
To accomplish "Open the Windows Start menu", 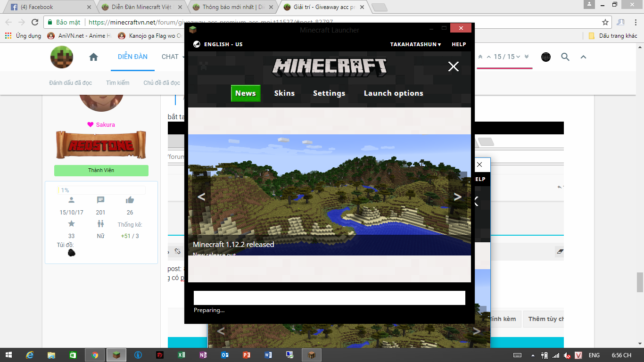I will [8, 355].
